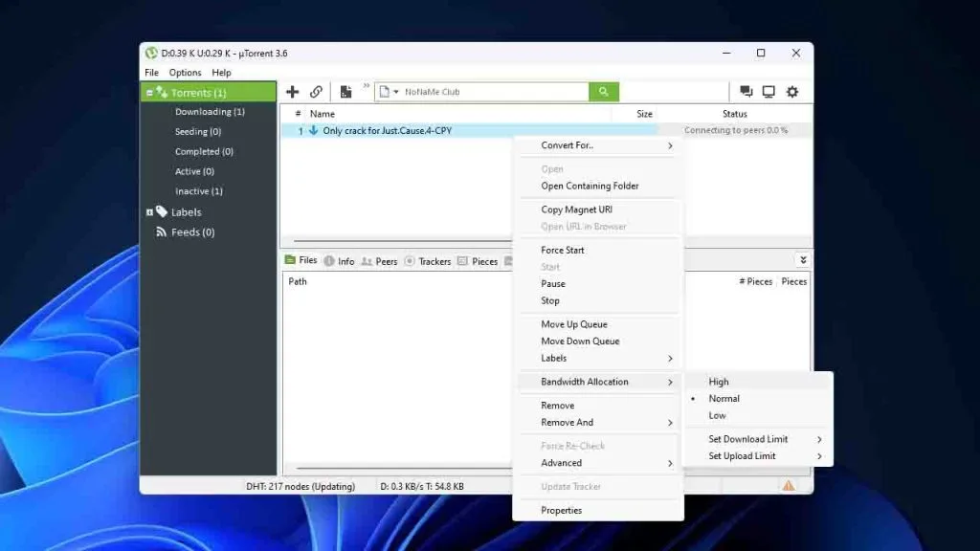Click the # Pieces column header

point(756,282)
